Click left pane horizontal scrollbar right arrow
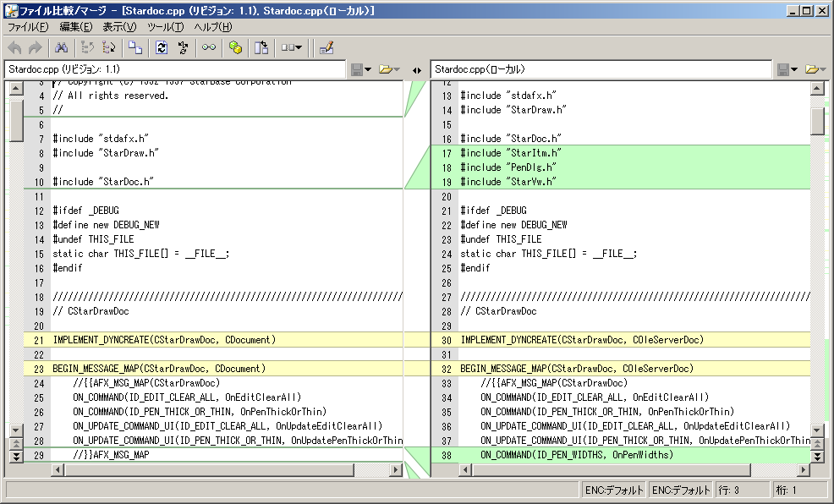 (395, 469)
